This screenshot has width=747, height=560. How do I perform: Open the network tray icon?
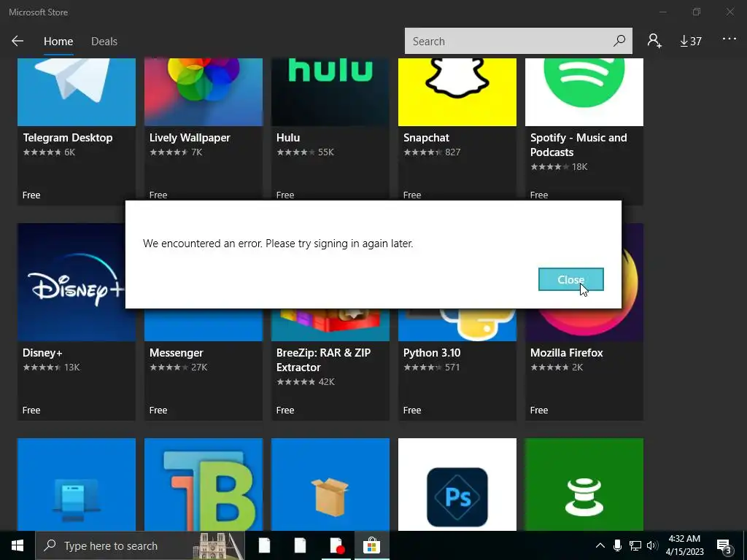635,545
